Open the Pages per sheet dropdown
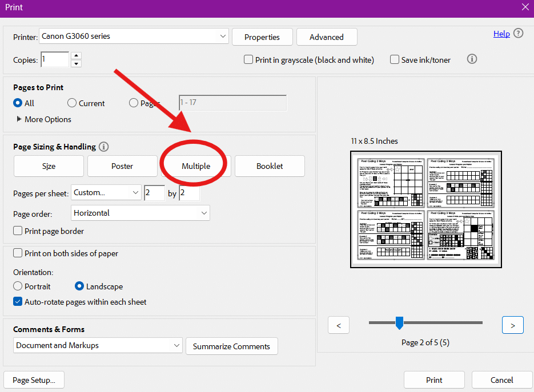 (x=106, y=193)
